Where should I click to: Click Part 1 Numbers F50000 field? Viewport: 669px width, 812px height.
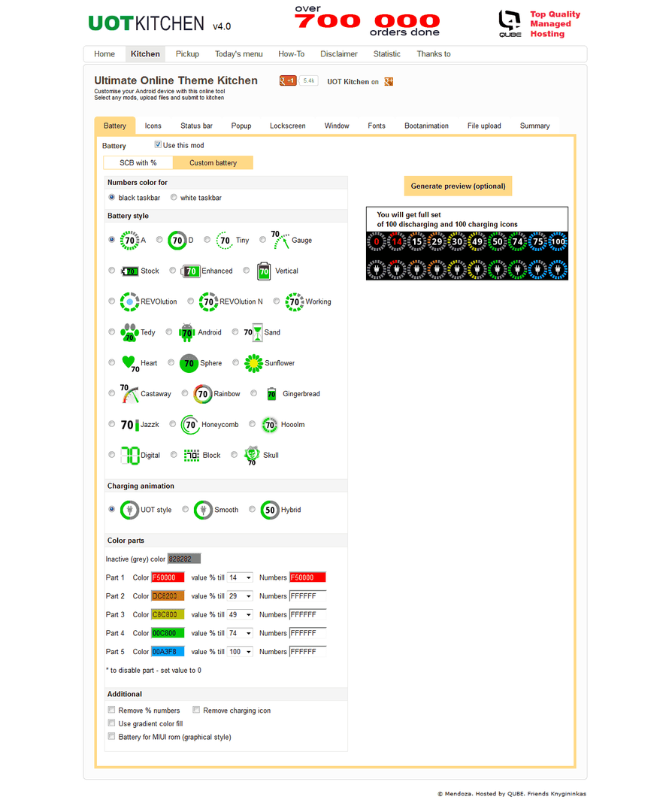[x=307, y=577]
